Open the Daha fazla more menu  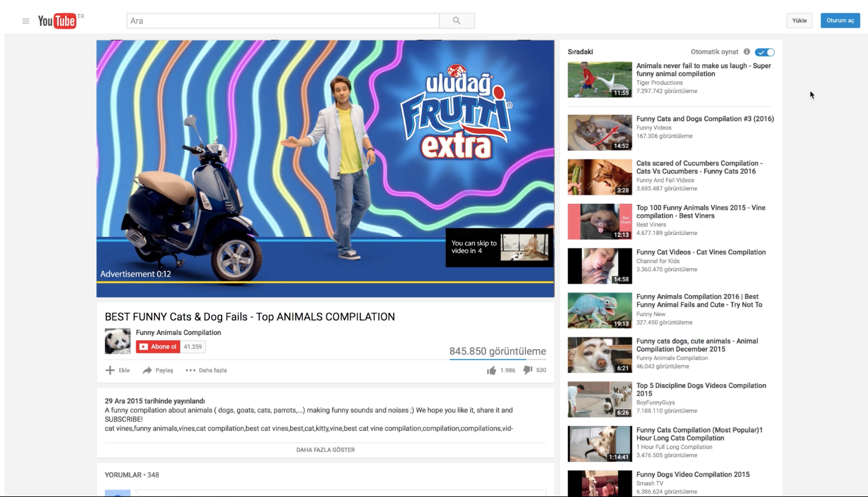pos(206,370)
